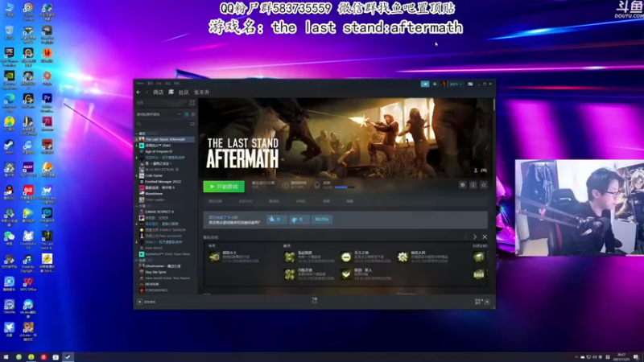Toggle sort-by-recent clock filter
The image size is (644, 362).
[187, 114]
